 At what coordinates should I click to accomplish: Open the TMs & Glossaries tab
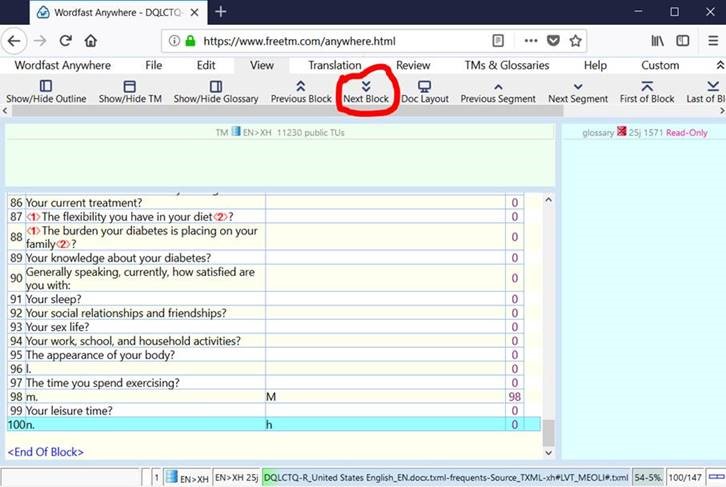click(x=505, y=65)
